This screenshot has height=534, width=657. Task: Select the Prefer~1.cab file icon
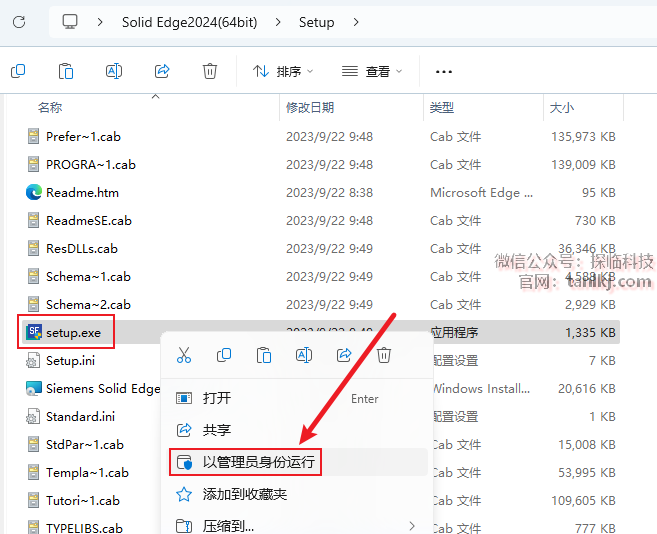pyautogui.click(x=34, y=136)
